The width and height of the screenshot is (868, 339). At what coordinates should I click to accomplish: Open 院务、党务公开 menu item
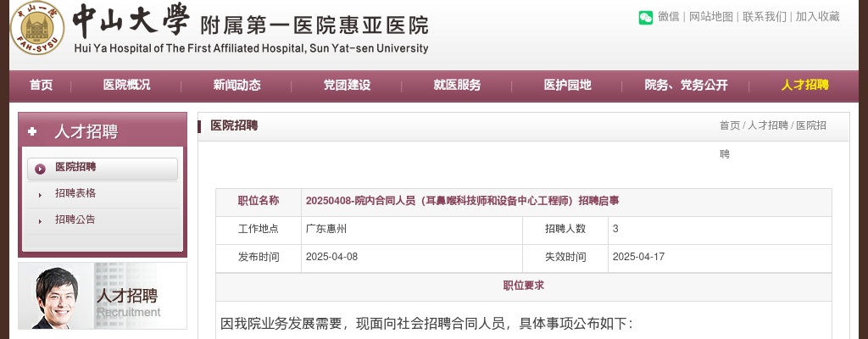coord(686,85)
